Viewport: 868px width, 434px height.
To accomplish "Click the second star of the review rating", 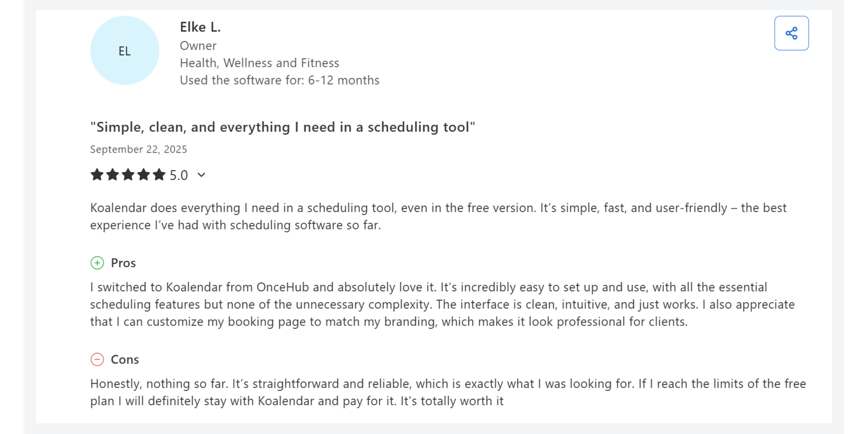I will (x=112, y=174).
